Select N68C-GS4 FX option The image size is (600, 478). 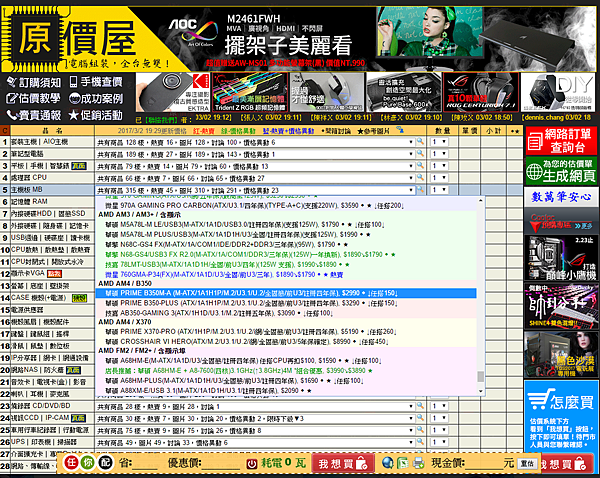(286, 244)
